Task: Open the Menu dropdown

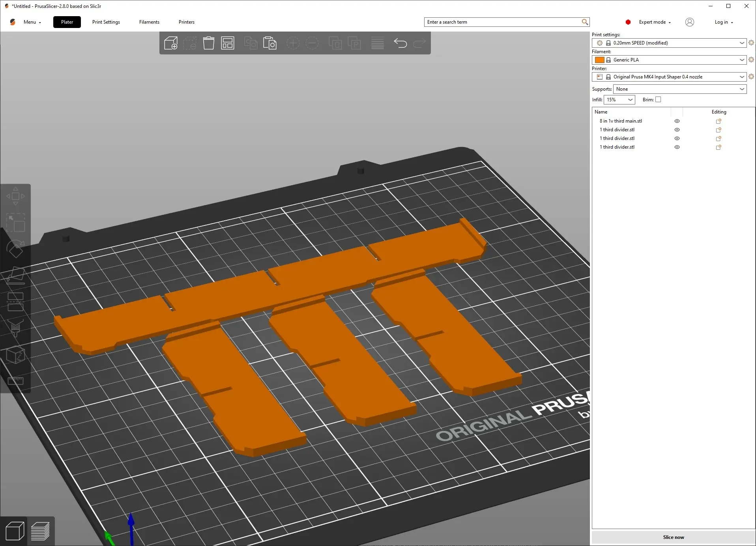Action: point(32,22)
